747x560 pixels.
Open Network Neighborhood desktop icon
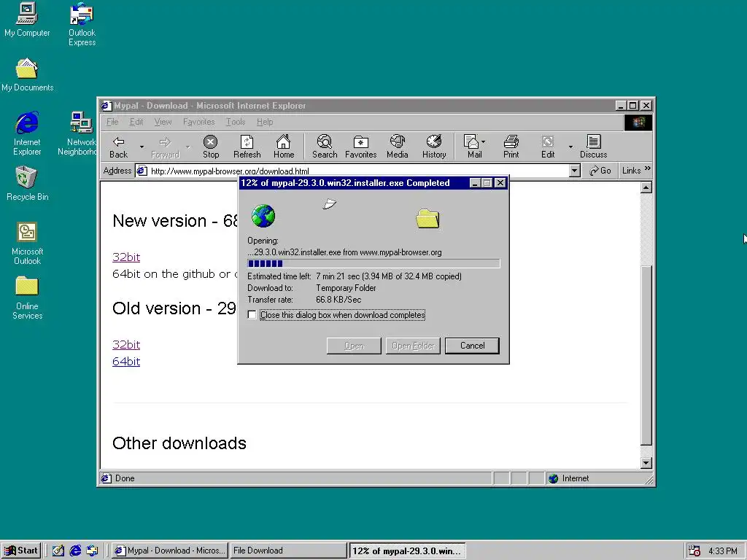(x=79, y=134)
